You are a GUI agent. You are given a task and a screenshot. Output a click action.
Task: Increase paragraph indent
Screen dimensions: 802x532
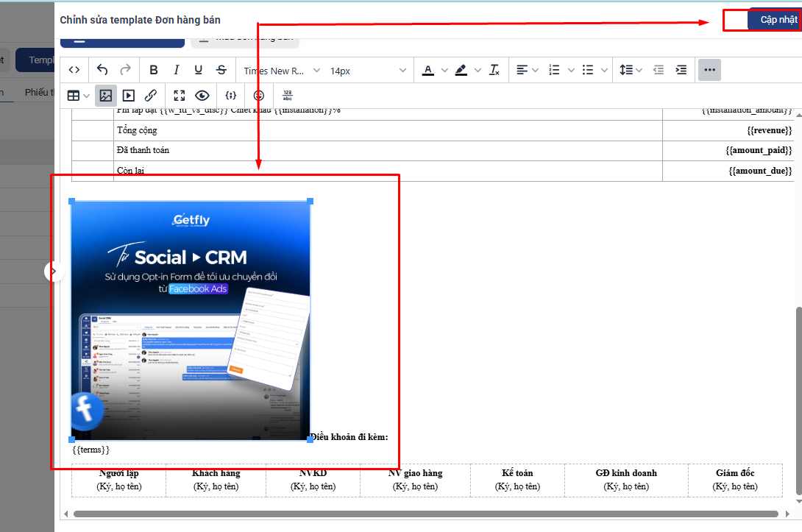coord(681,70)
